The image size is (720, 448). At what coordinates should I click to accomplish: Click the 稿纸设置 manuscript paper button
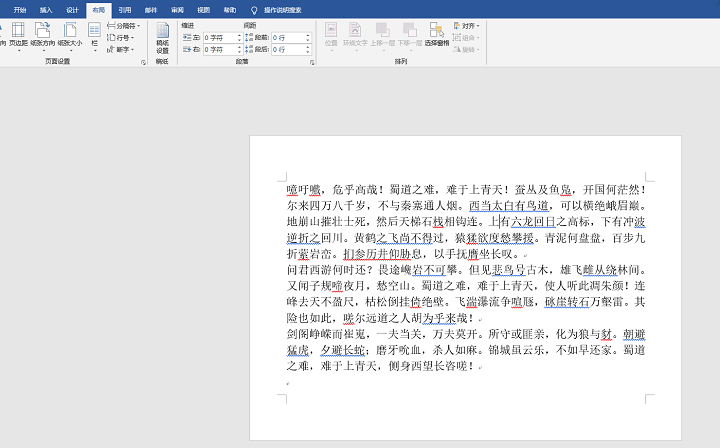click(x=163, y=38)
